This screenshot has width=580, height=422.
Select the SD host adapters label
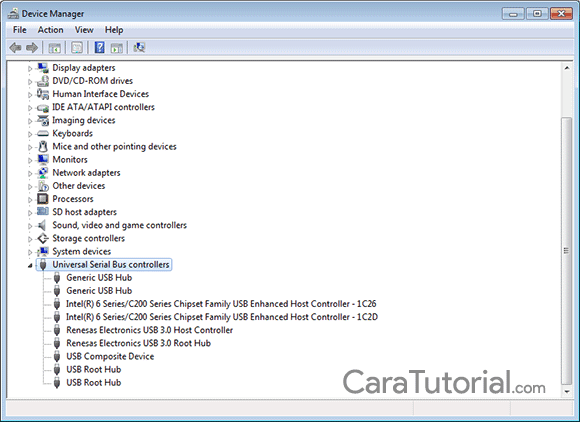click(84, 212)
